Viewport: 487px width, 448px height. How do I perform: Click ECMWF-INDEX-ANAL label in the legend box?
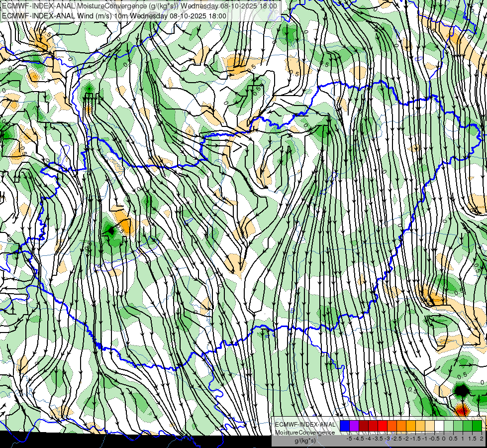coord(305,425)
